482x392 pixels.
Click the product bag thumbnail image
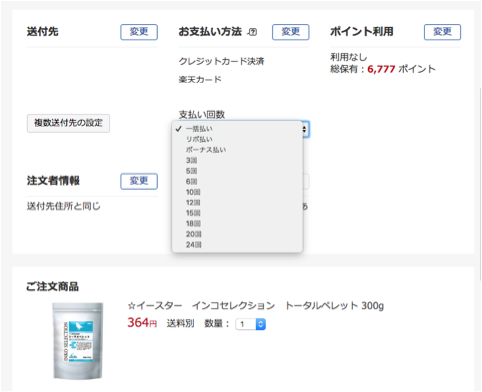(x=78, y=341)
